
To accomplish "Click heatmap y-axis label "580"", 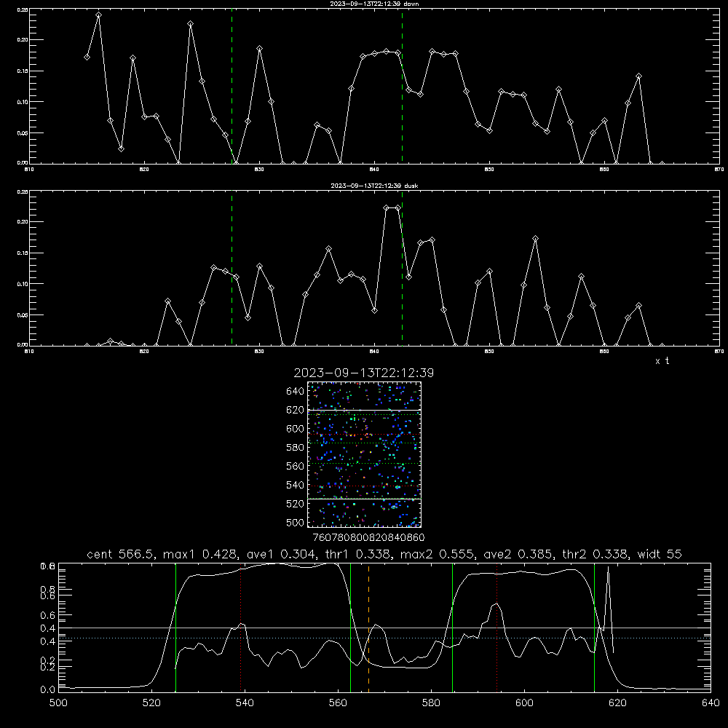I will click(x=296, y=448).
